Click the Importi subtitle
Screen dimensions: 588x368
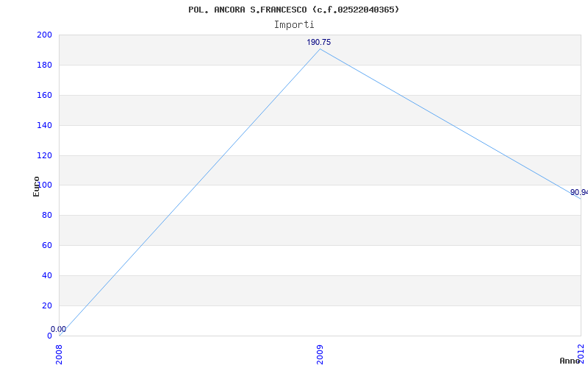pos(293,25)
